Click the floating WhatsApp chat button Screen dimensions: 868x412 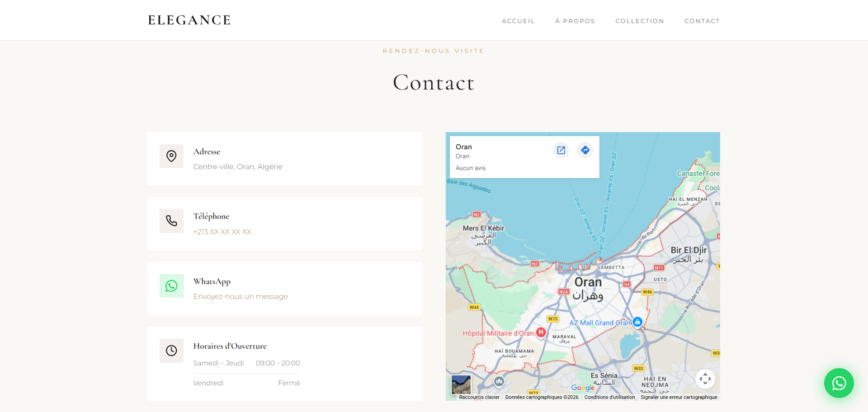click(x=839, y=383)
